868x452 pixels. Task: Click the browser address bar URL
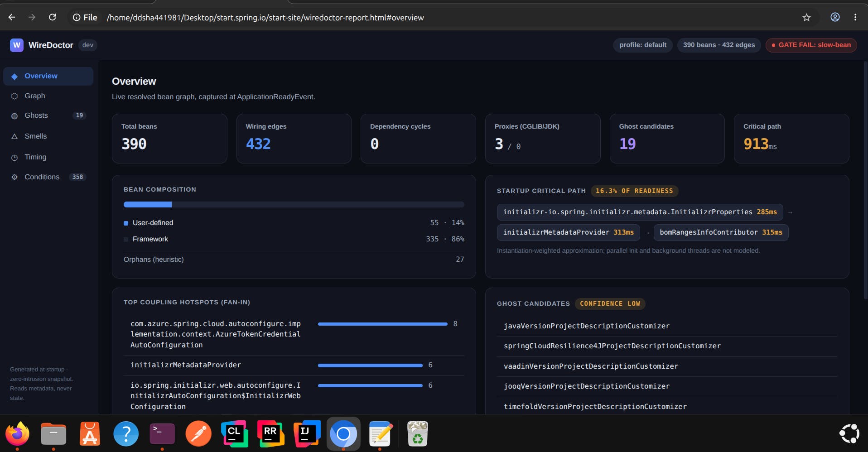pyautogui.click(x=265, y=17)
